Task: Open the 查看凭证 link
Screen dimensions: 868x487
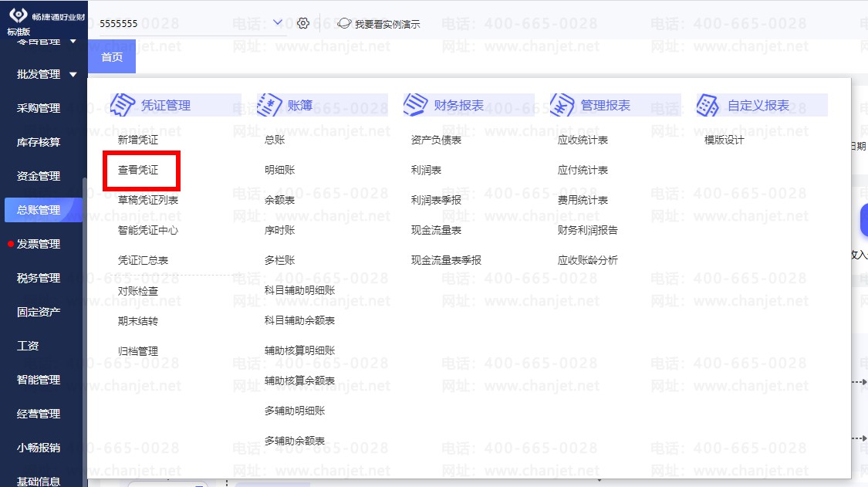Action: [138, 170]
